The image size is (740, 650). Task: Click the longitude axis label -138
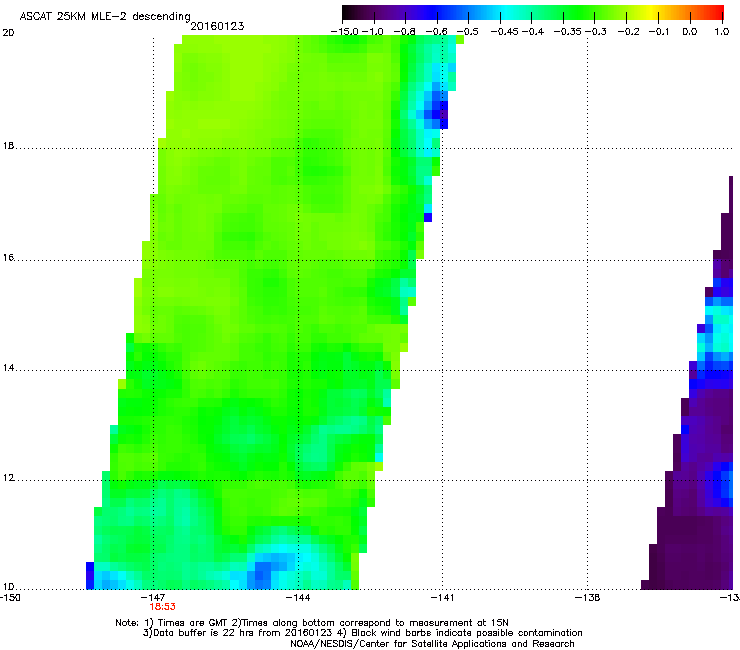click(588, 598)
